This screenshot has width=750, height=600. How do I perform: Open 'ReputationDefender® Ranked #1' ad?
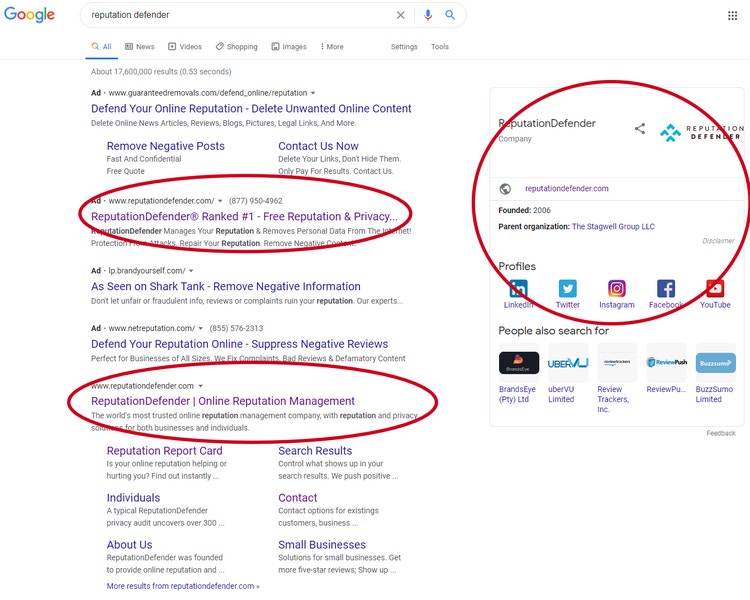coord(244,216)
